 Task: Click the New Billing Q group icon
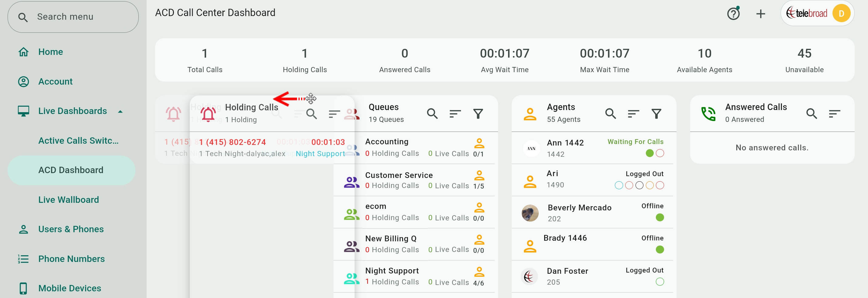point(351,246)
